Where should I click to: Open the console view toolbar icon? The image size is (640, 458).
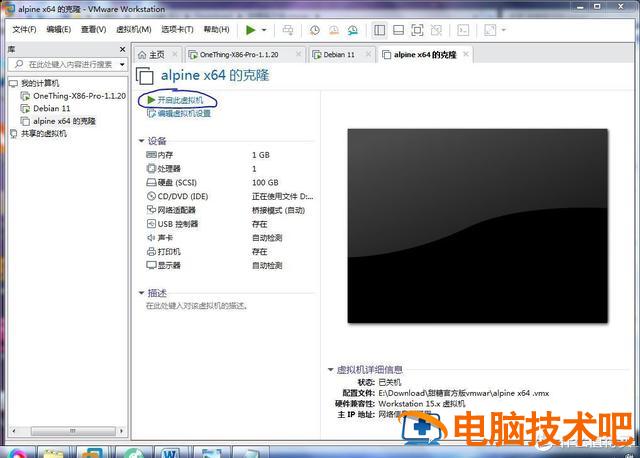(463, 30)
